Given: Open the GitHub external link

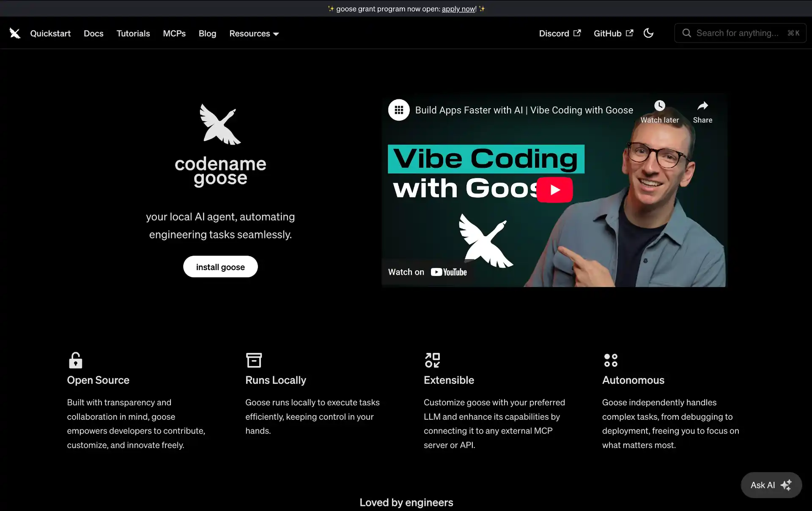Looking at the screenshot, I should [613, 33].
